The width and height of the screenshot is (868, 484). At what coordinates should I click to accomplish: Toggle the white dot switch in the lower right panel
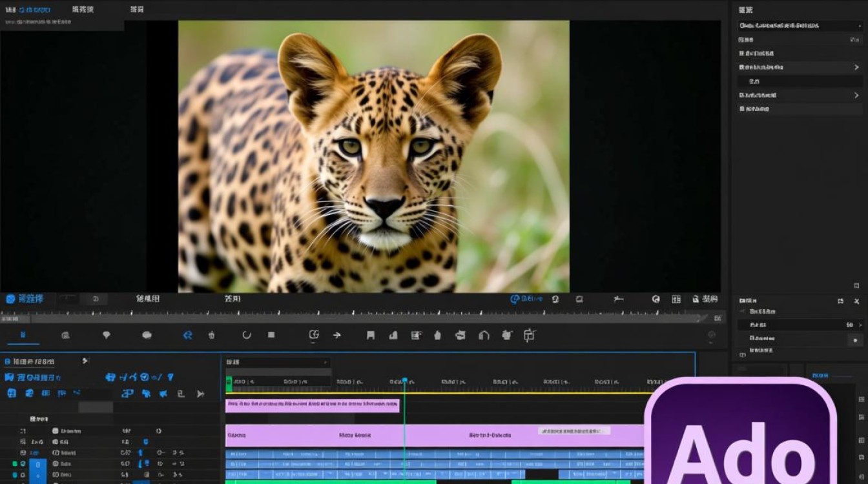click(856, 339)
